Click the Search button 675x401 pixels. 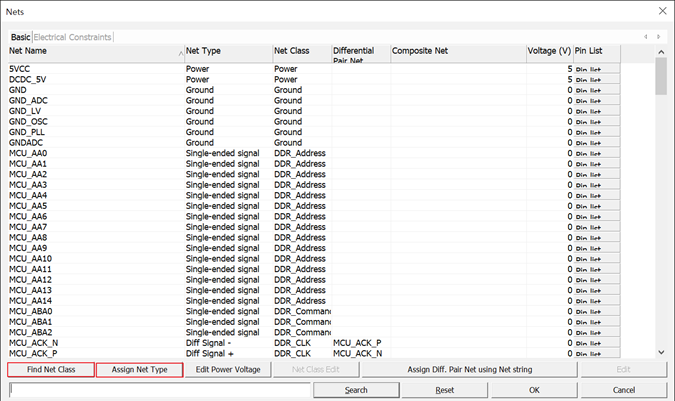356,390
